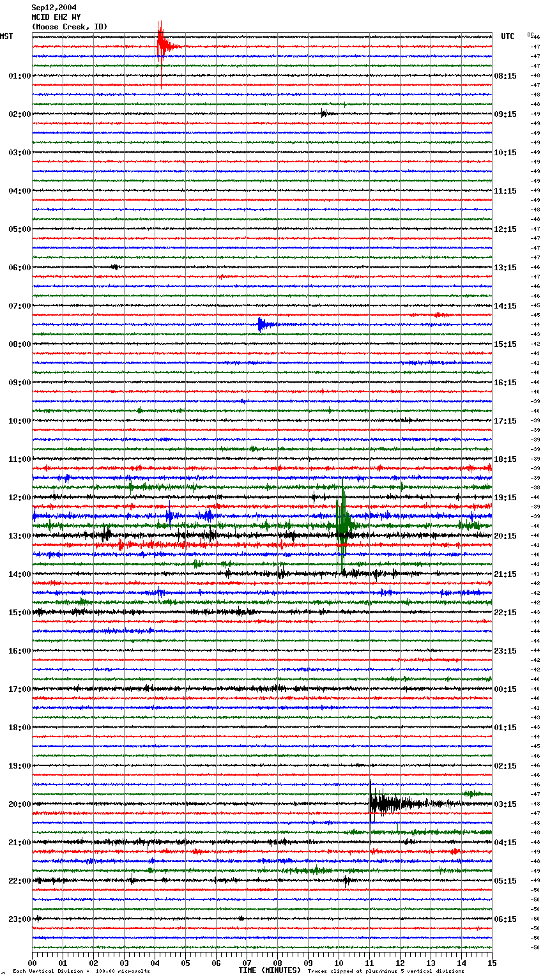Click the 09:00 MST time label
The width and height of the screenshot is (543, 980).
coord(19,383)
